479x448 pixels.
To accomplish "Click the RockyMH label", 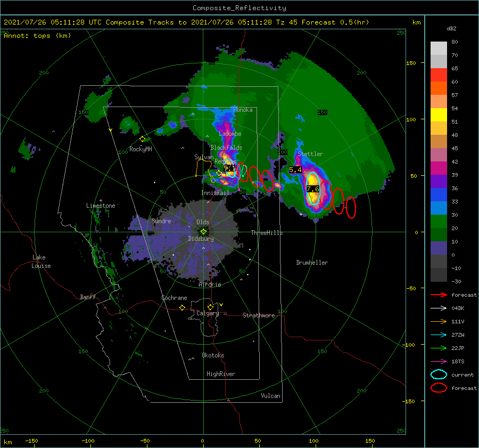I will [x=141, y=149].
